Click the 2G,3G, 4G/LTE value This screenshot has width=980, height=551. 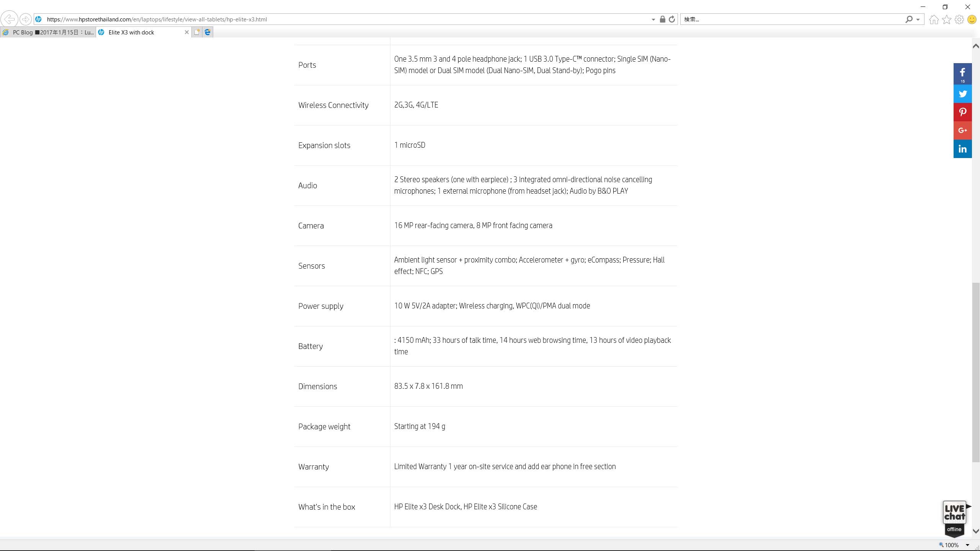(416, 105)
